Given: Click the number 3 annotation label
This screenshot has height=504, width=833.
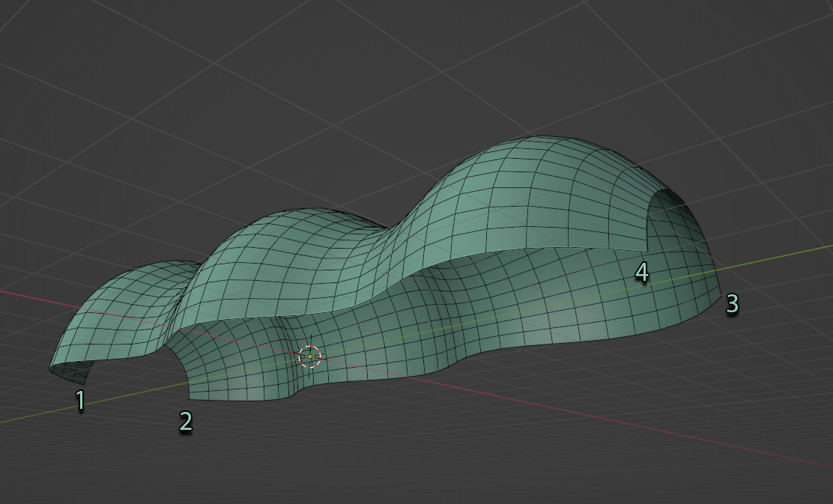Looking at the screenshot, I should click(x=732, y=304).
